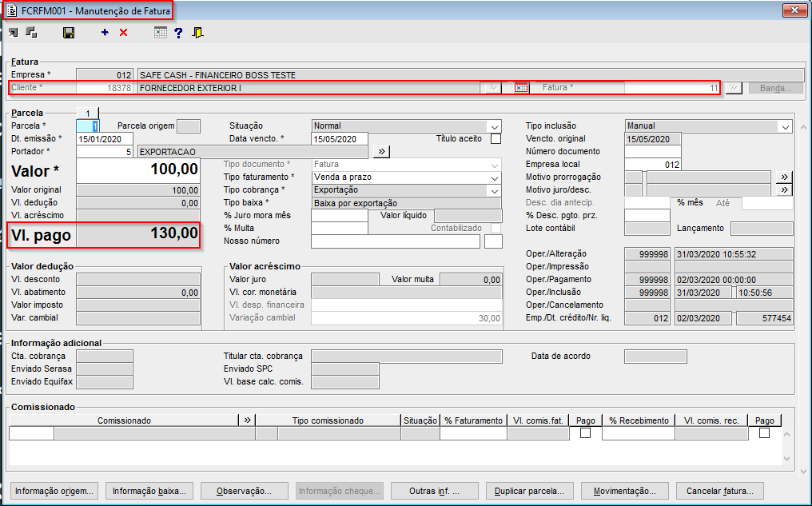Click the Informação origem... button
812x506 pixels.
(54, 491)
